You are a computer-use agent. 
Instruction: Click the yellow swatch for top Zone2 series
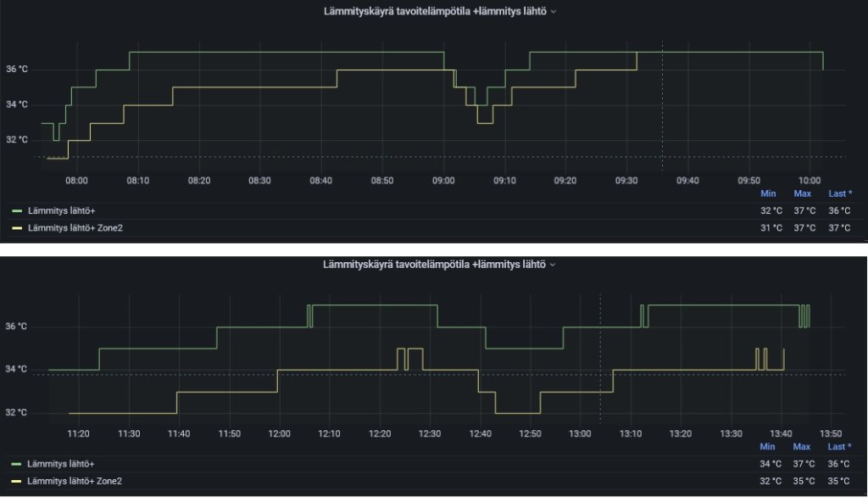tap(17, 228)
